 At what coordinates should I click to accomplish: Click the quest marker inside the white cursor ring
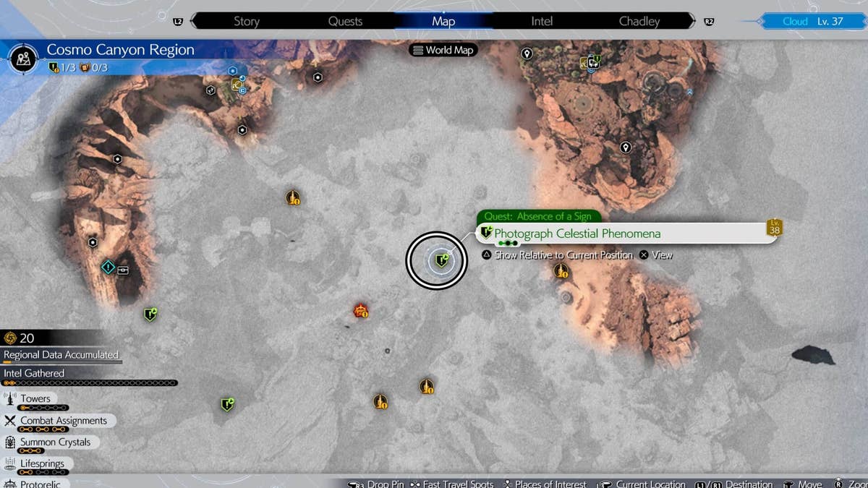pyautogui.click(x=441, y=259)
